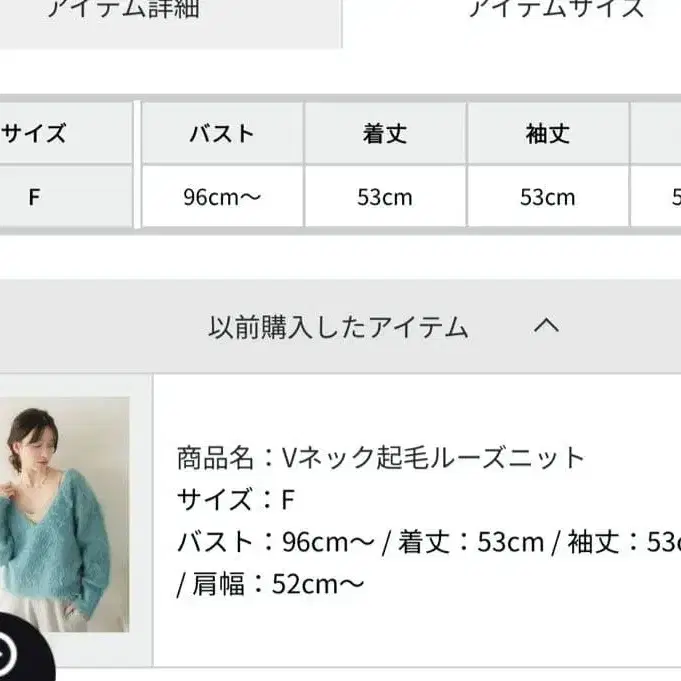
Task: Click the 肩幅：52cm～ text
Action: [278, 584]
